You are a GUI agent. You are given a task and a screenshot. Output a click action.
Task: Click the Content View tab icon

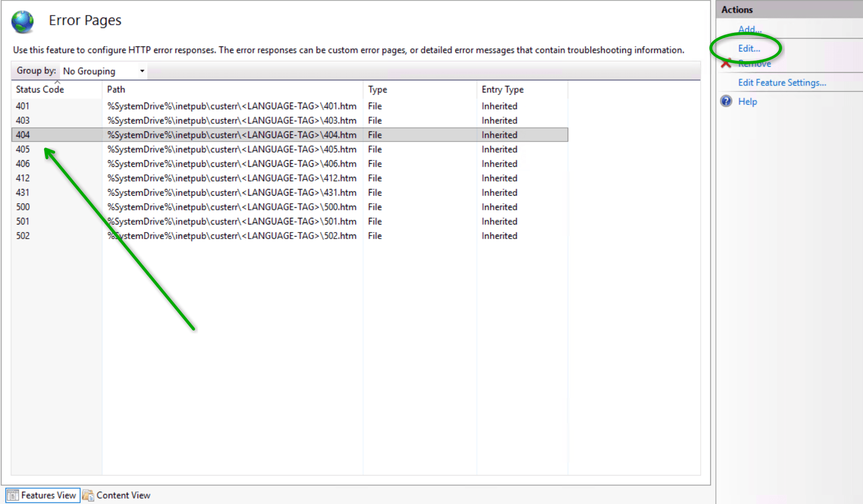click(x=88, y=495)
